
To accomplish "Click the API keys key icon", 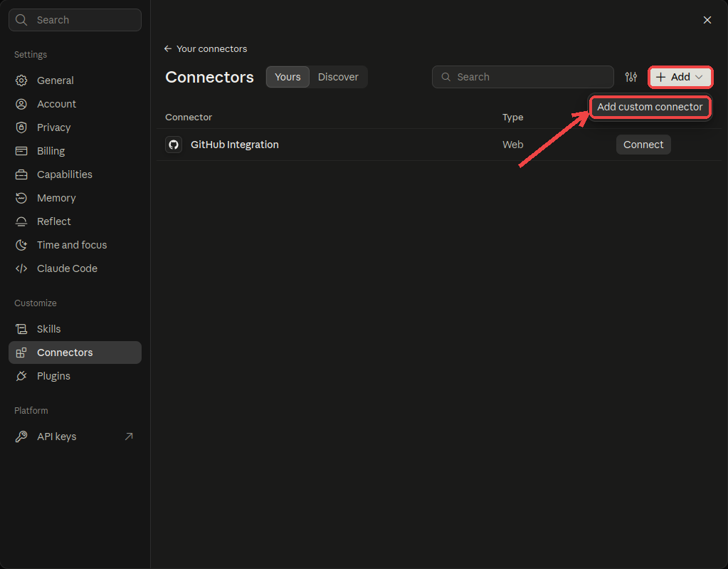I will click(21, 437).
